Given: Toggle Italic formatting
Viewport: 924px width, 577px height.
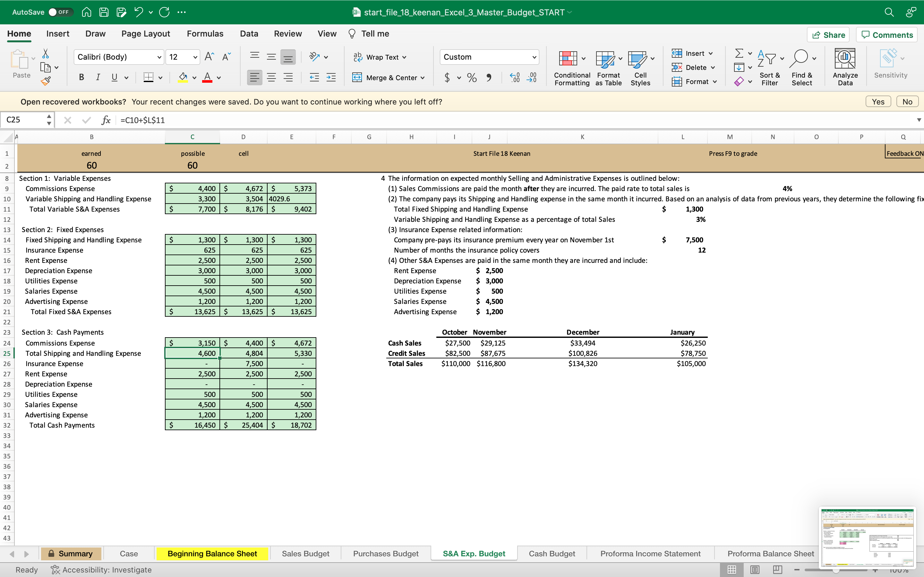Looking at the screenshot, I should pyautogui.click(x=98, y=78).
